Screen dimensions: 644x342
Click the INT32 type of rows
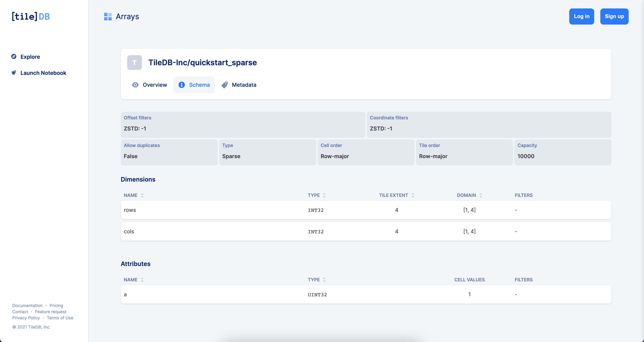click(316, 210)
